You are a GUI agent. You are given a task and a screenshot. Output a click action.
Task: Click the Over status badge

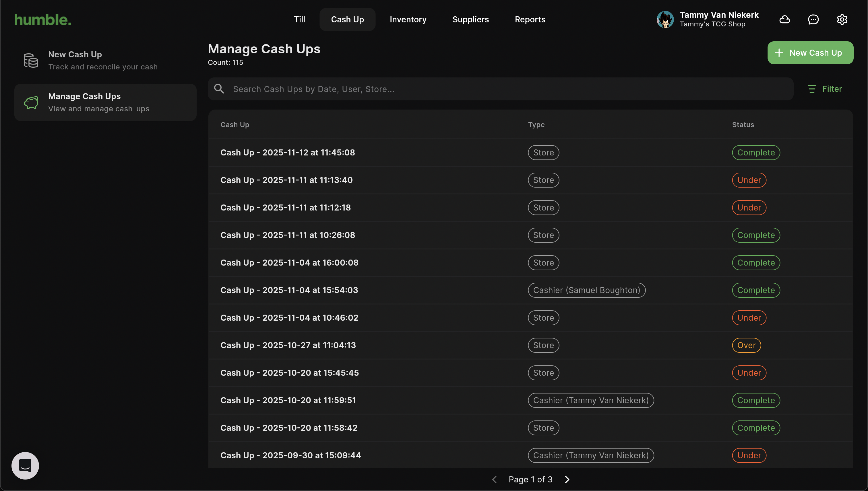click(x=746, y=345)
